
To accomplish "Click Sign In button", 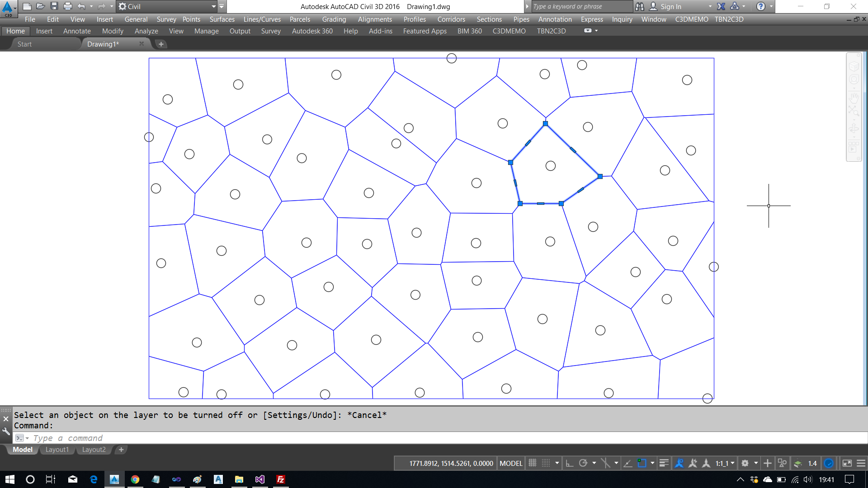I will pyautogui.click(x=670, y=6).
